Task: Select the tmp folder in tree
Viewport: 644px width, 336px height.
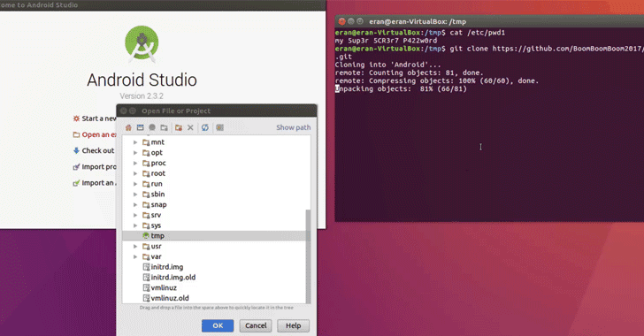Action: pos(214,236)
